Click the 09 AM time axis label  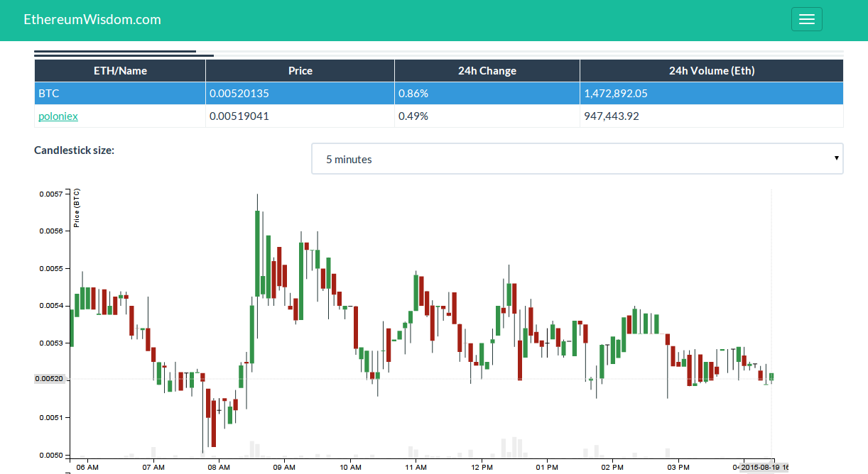pyautogui.click(x=284, y=467)
